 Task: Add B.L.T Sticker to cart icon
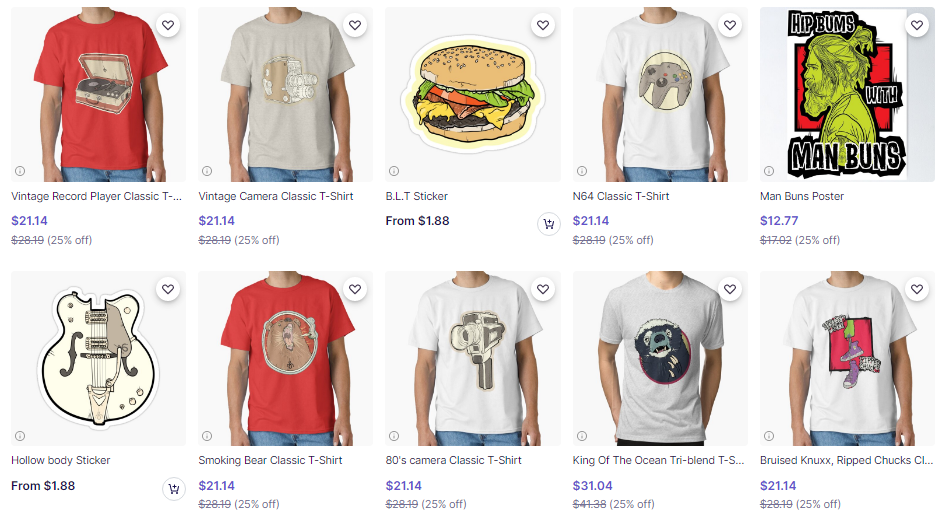tap(549, 224)
